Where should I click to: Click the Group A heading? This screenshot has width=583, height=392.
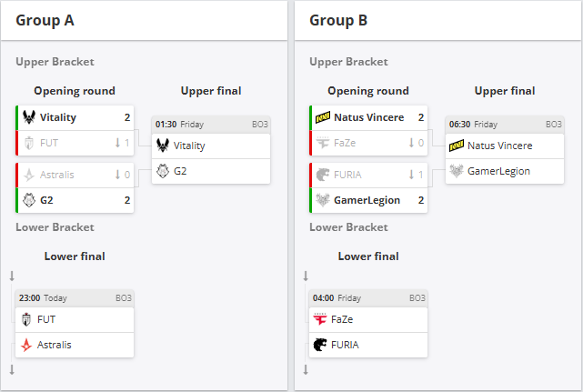point(45,20)
